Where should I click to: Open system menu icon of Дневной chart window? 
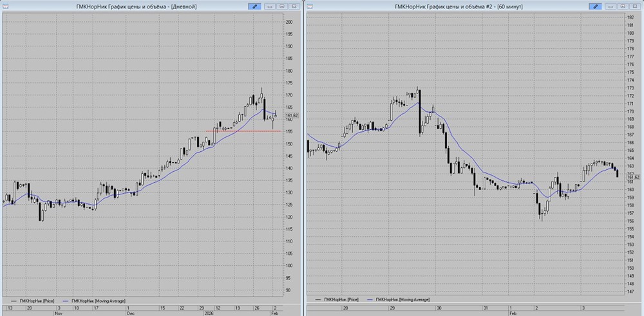[x=6, y=6]
